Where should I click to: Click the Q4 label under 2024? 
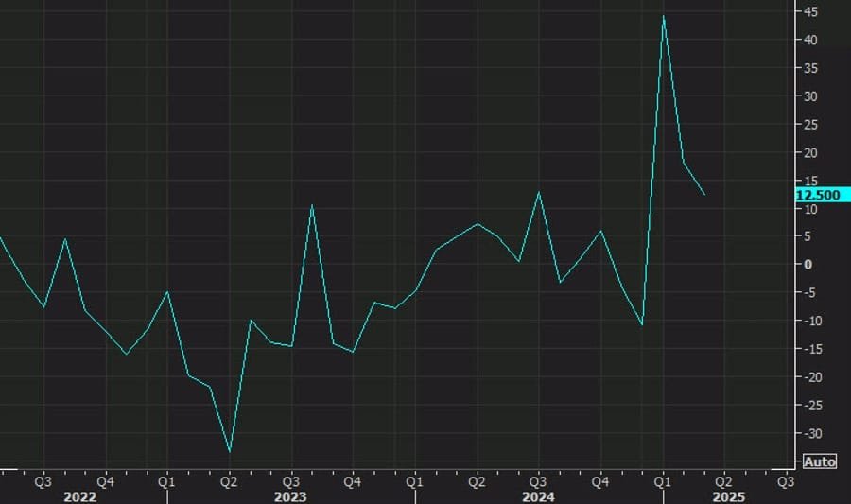coord(600,480)
